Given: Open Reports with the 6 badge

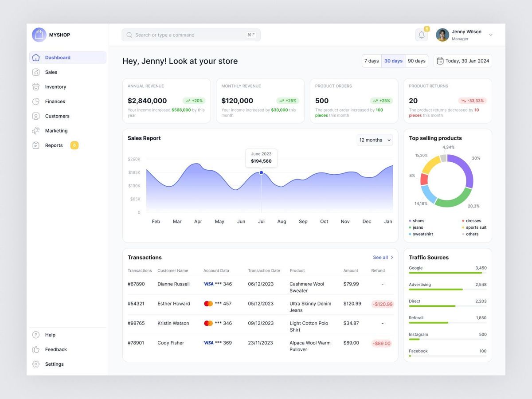Looking at the screenshot, I should click(x=54, y=145).
